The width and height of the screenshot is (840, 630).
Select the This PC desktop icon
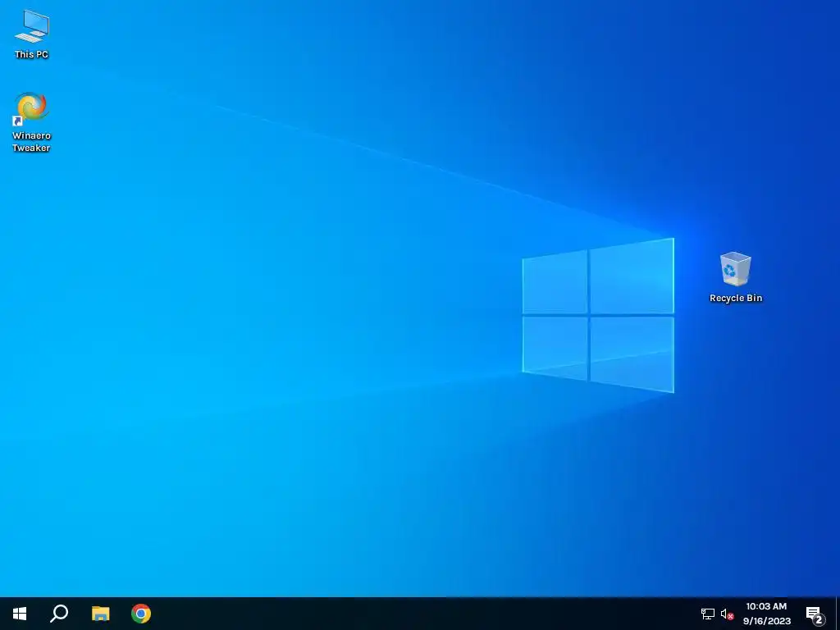[x=32, y=26]
